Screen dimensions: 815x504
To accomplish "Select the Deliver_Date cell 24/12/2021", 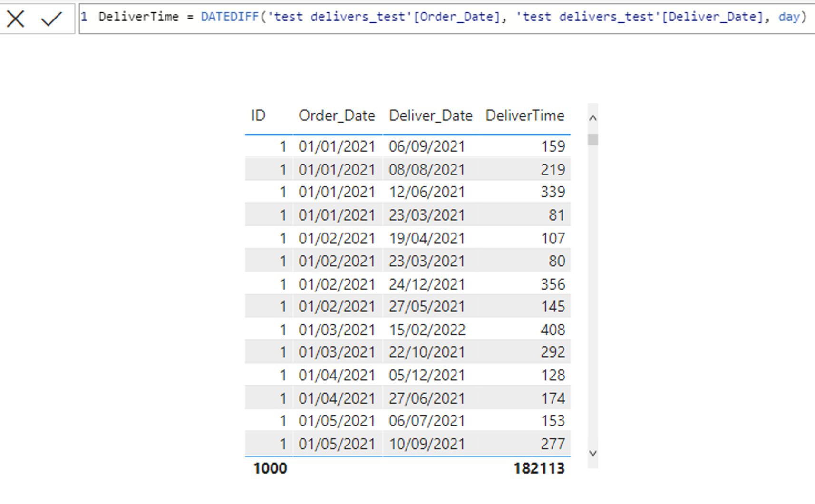I will click(427, 284).
